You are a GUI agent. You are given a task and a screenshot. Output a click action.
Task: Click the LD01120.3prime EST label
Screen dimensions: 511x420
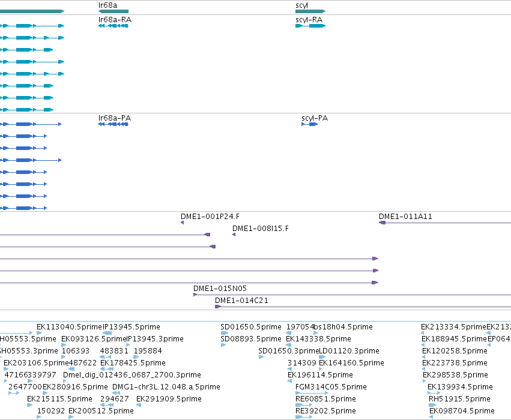(x=349, y=350)
